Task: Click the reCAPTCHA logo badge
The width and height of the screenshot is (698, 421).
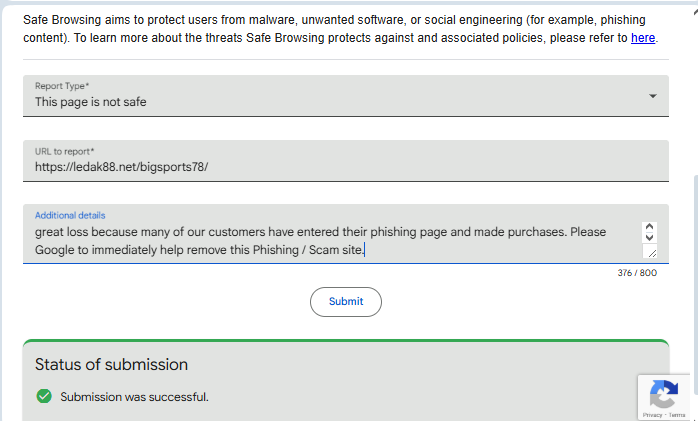Action: pyautogui.click(x=663, y=394)
